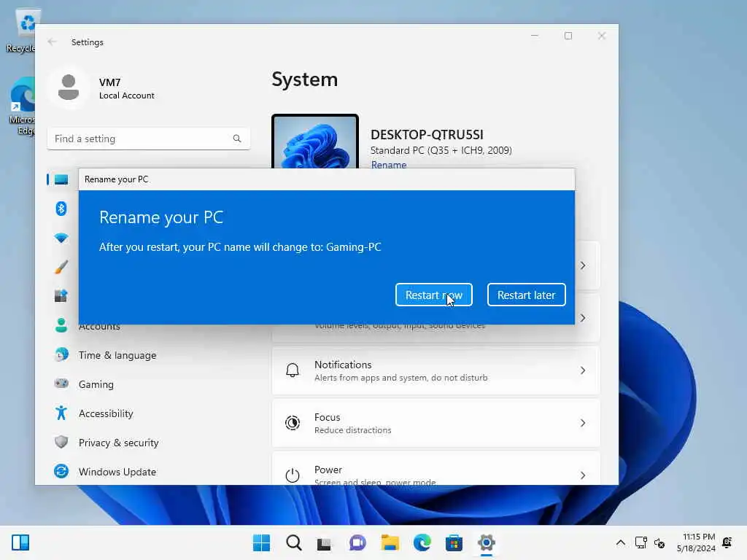
Task: Open Bluetooth & devices via its sidebar icon
Action: [61, 209]
